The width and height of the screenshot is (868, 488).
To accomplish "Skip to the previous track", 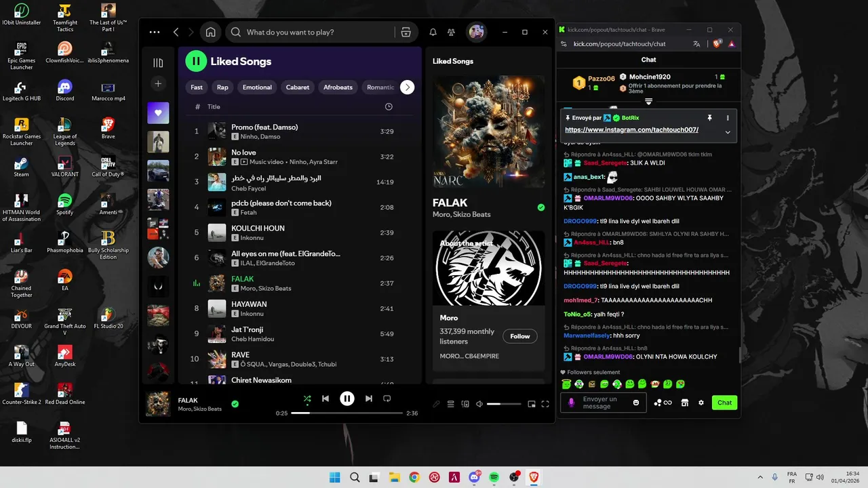I will click(x=325, y=399).
